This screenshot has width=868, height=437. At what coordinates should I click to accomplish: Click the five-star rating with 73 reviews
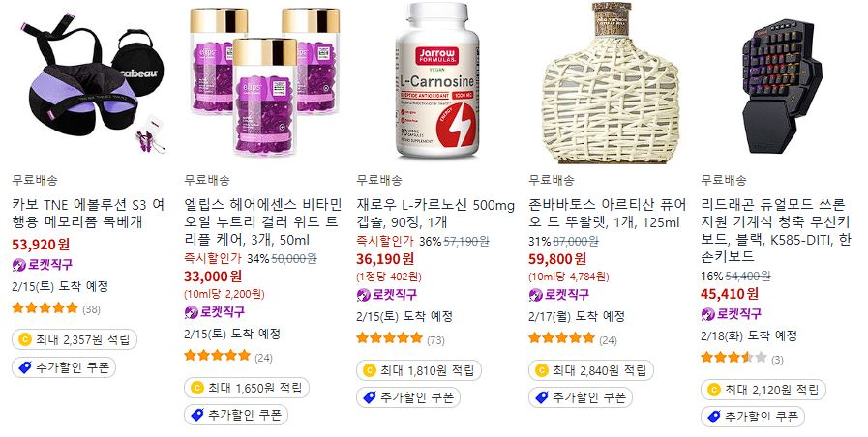click(390, 338)
